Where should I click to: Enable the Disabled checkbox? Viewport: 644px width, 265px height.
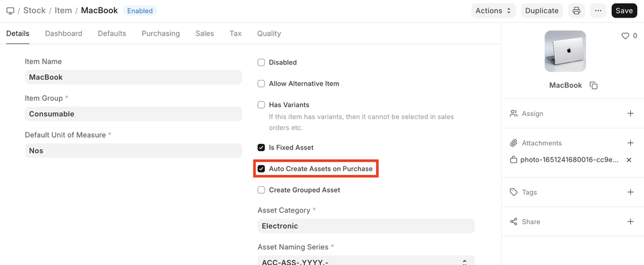click(x=262, y=62)
